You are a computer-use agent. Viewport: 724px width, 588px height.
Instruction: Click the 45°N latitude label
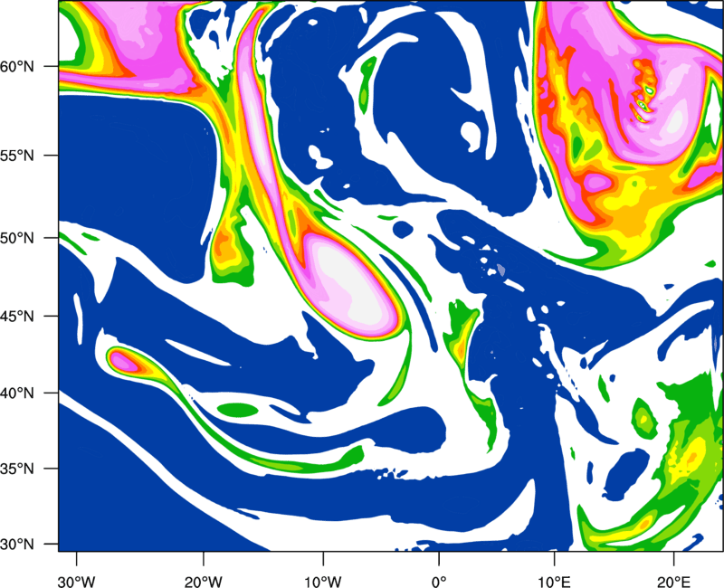pos(17,317)
